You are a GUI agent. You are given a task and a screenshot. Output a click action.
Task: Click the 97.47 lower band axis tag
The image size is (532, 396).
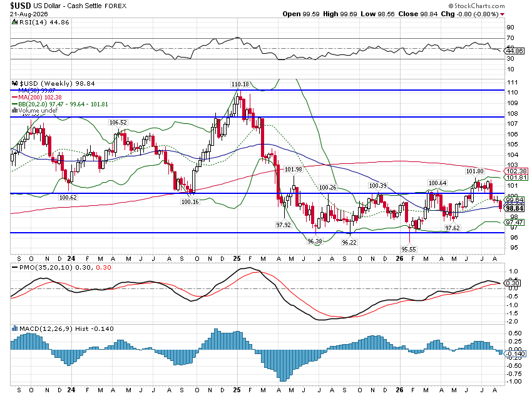514,223
